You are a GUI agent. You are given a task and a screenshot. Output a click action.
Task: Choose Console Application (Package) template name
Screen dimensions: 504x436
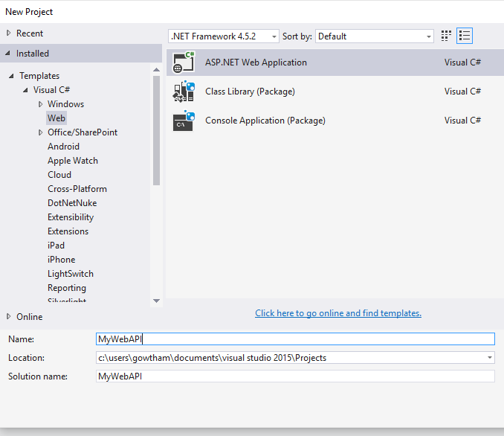pos(265,121)
